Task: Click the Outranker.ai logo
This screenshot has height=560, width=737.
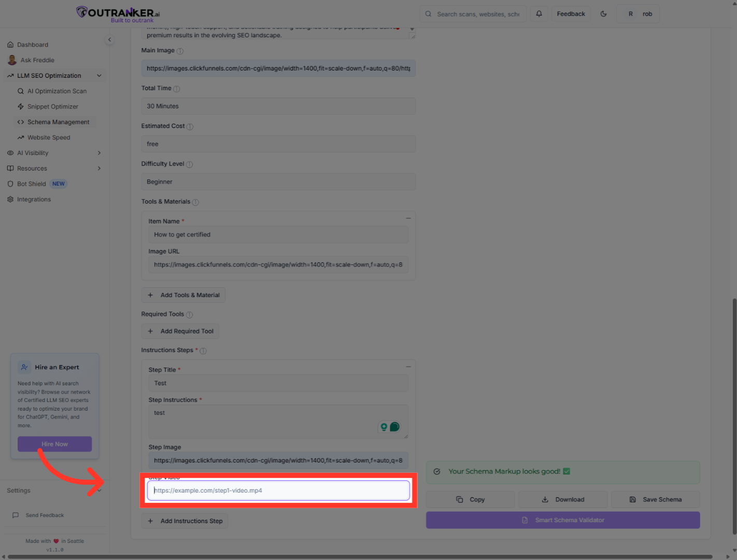Action: tap(118, 14)
